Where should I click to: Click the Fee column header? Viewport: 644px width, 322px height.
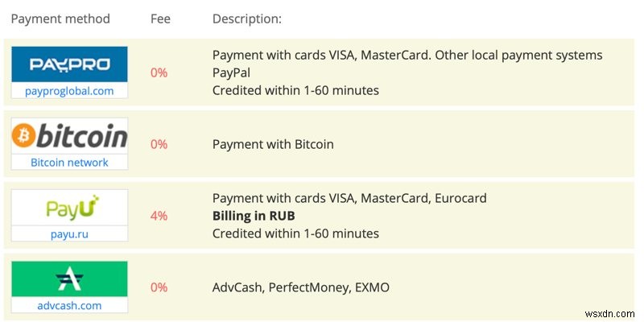pyautogui.click(x=160, y=19)
